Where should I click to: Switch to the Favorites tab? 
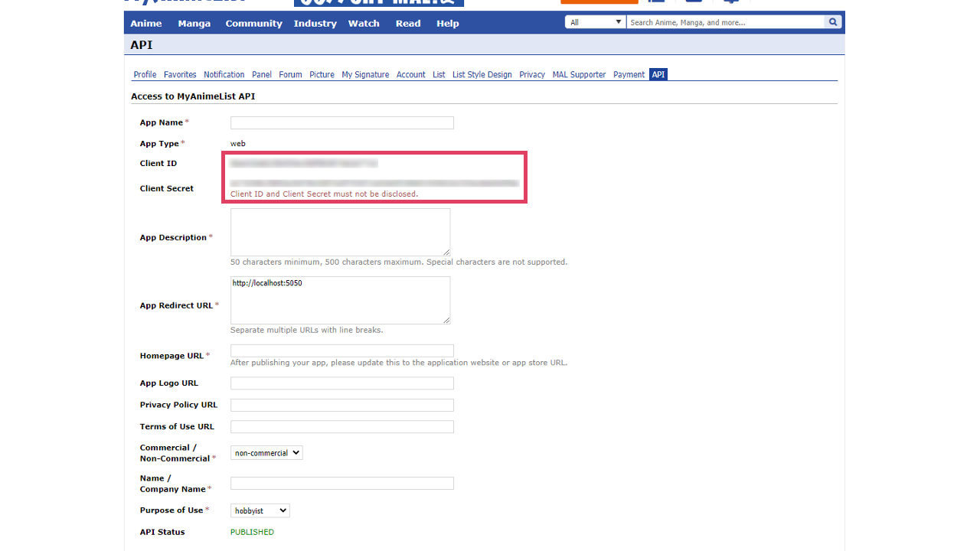point(180,74)
